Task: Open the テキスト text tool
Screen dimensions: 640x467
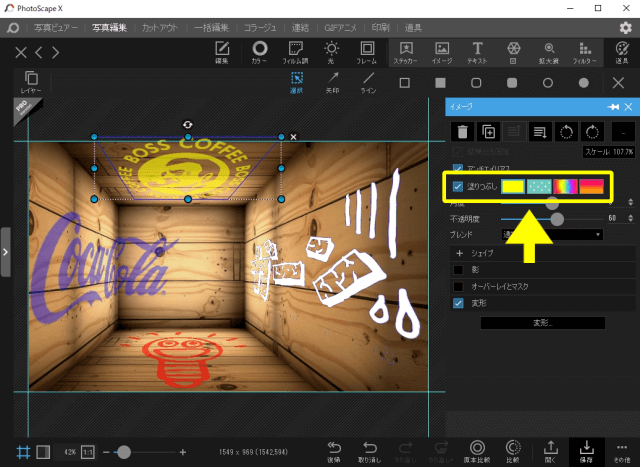Action: [477, 53]
